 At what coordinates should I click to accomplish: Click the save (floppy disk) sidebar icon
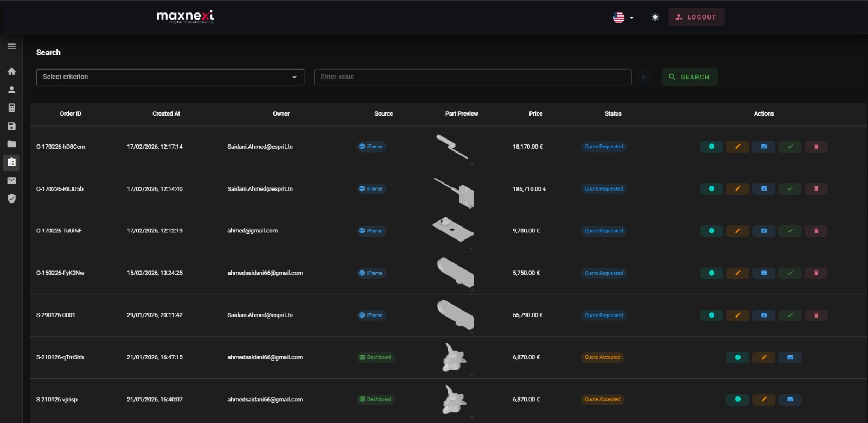(x=11, y=126)
